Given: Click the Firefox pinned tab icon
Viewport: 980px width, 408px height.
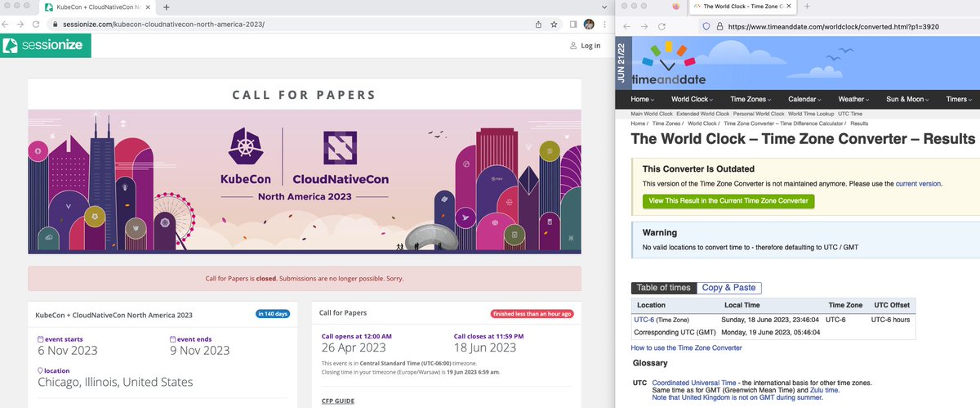Looking at the screenshot, I should coord(675,6).
